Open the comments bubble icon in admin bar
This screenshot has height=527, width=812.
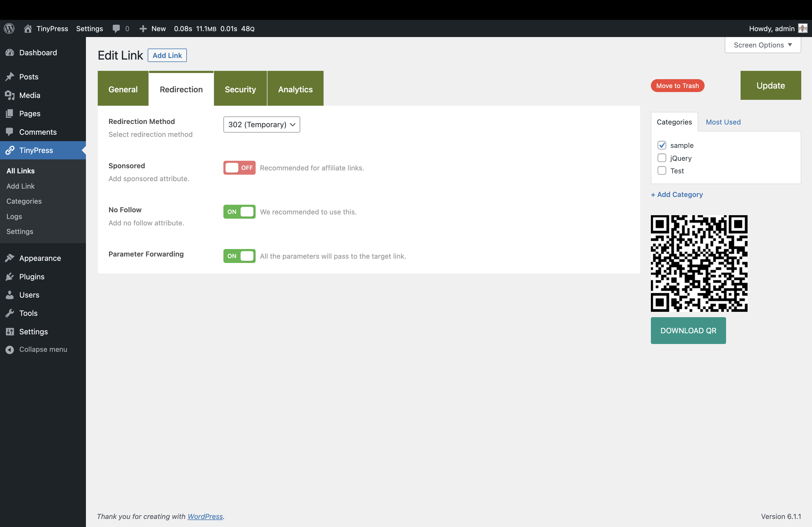(x=116, y=29)
